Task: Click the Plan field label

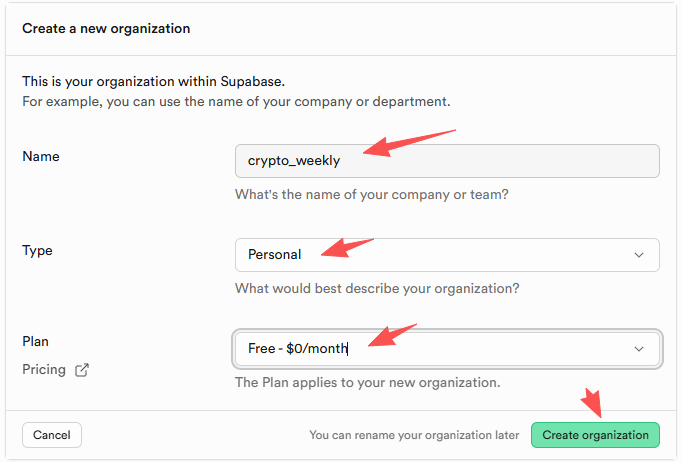Action: pos(35,342)
